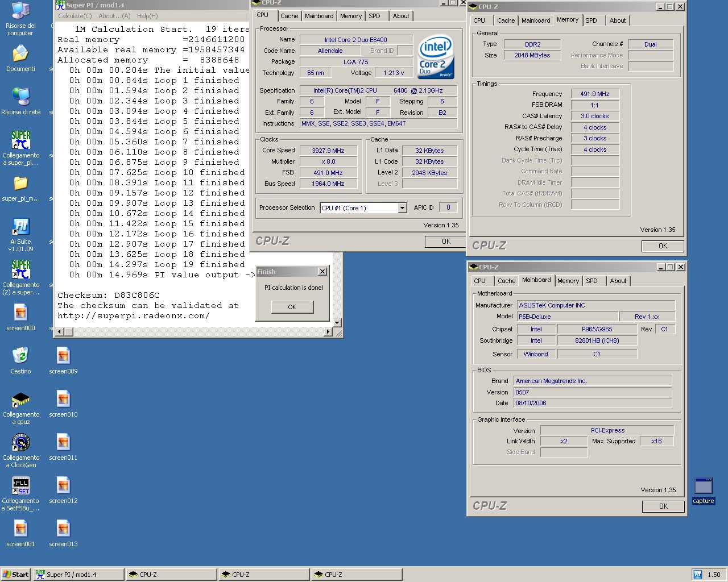The width and height of the screenshot is (728, 582).
Task: Click the Intel Core 2 Duo logo
Action: click(x=436, y=56)
